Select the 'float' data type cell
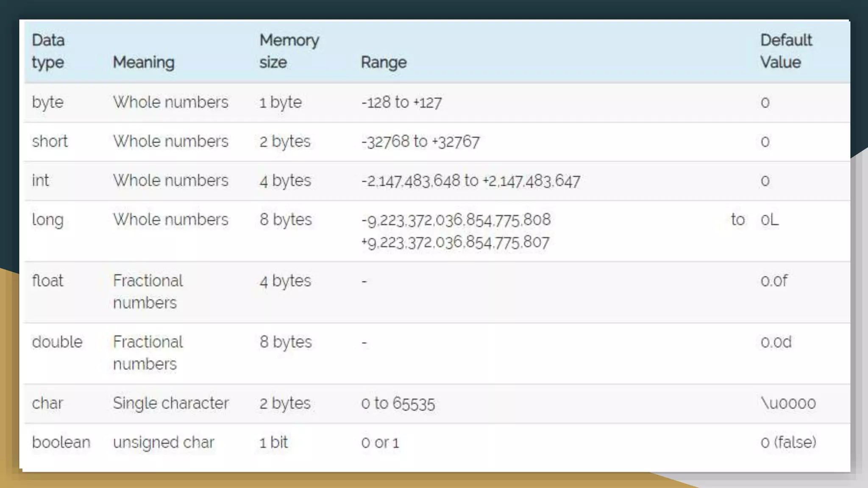868x488 pixels. pyautogui.click(x=47, y=281)
